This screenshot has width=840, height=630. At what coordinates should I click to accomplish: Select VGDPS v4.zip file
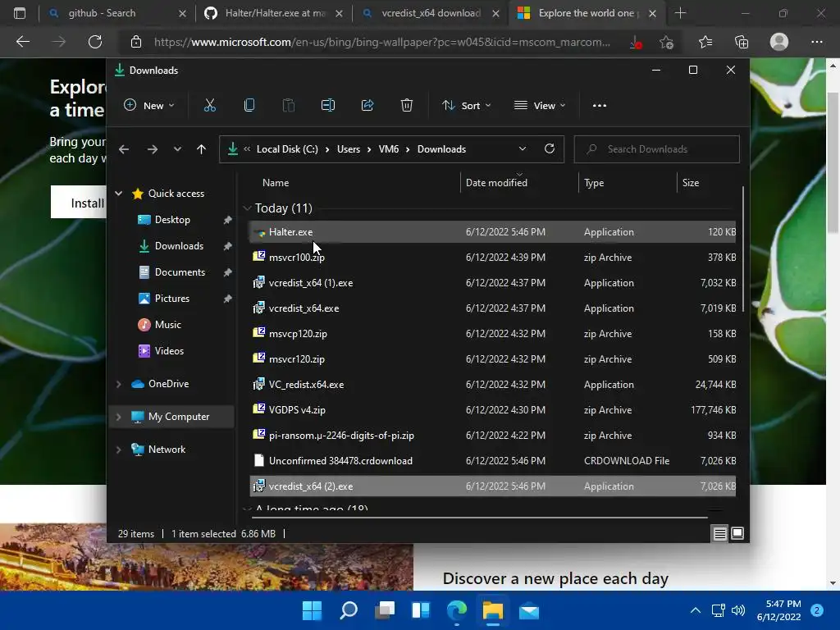click(x=492, y=410)
